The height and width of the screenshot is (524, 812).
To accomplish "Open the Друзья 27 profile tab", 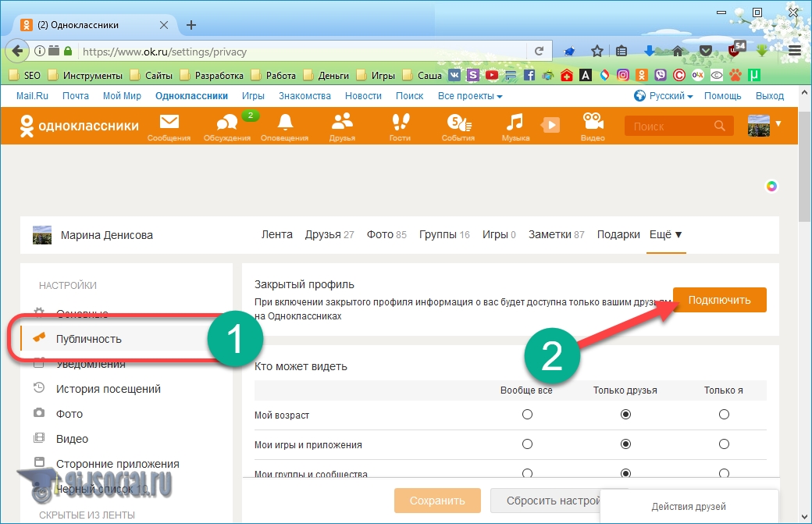I will [x=329, y=234].
